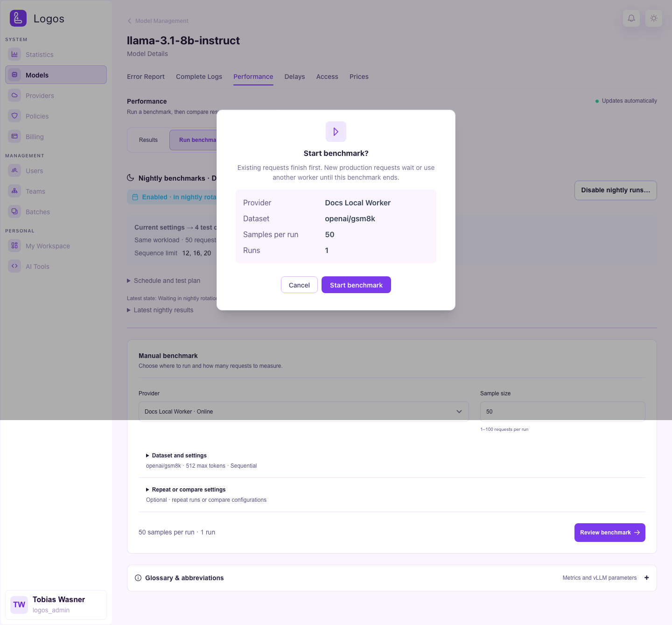Screen dimensions: 672x625
Task: Expand Latest nightly results
Action: pos(160,310)
